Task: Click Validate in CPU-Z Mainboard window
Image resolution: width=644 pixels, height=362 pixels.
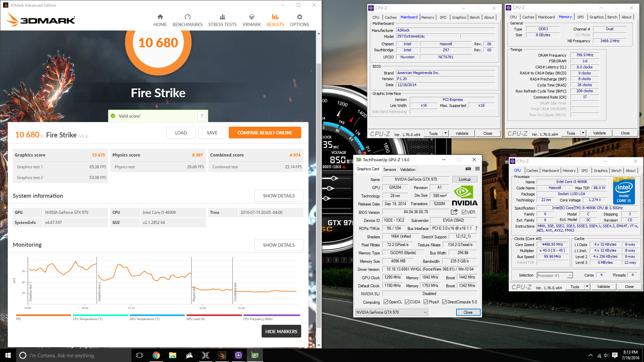Action: pyautogui.click(x=462, y=133)
